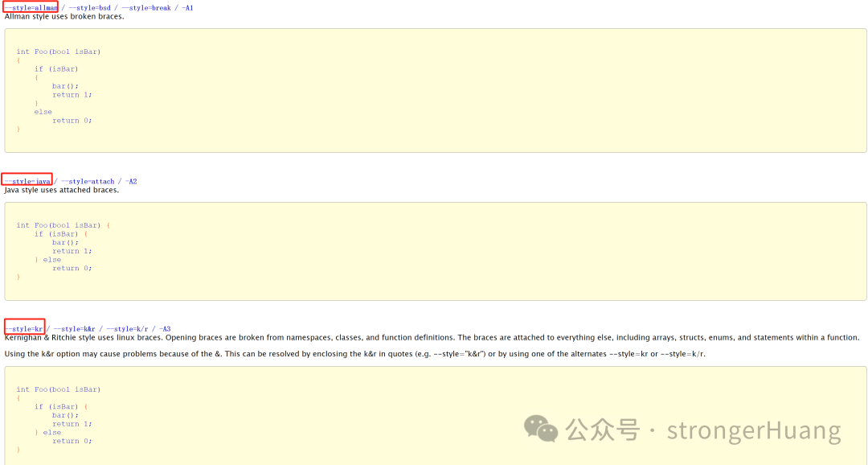
Task: Click the -A3 short option
Action: (x=165, y=329)
